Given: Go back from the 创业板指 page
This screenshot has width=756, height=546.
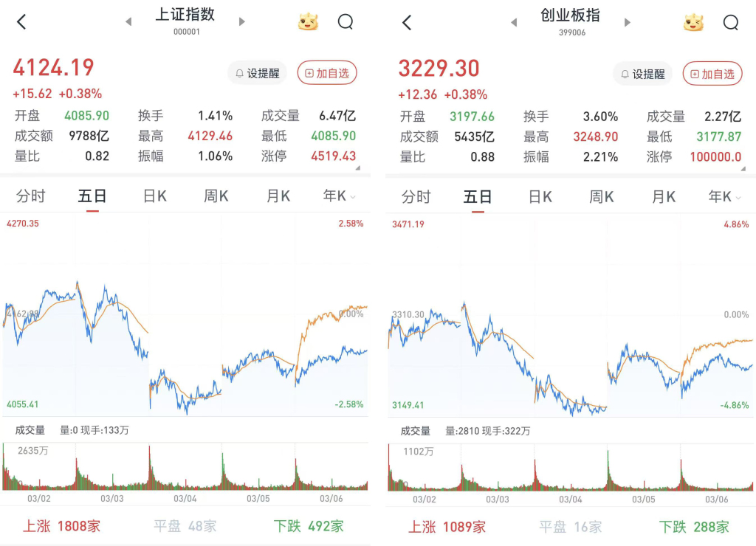Looking at the screenshot, I should (x=407, y=22).
